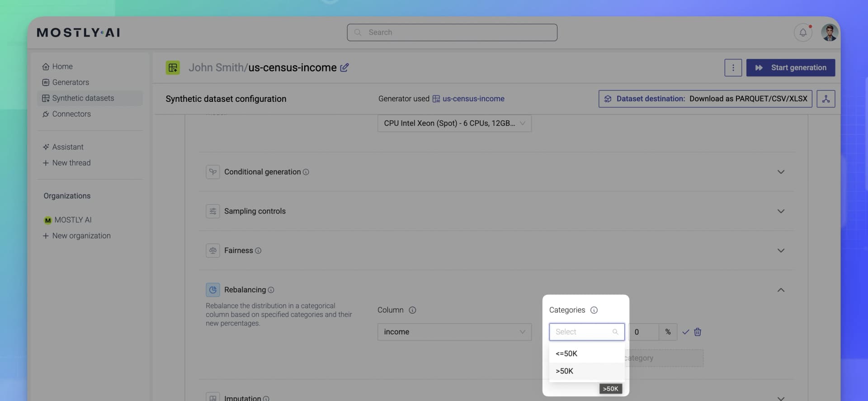
Task: Confirm category with the checkmark icon
Action: pos(685,332)
